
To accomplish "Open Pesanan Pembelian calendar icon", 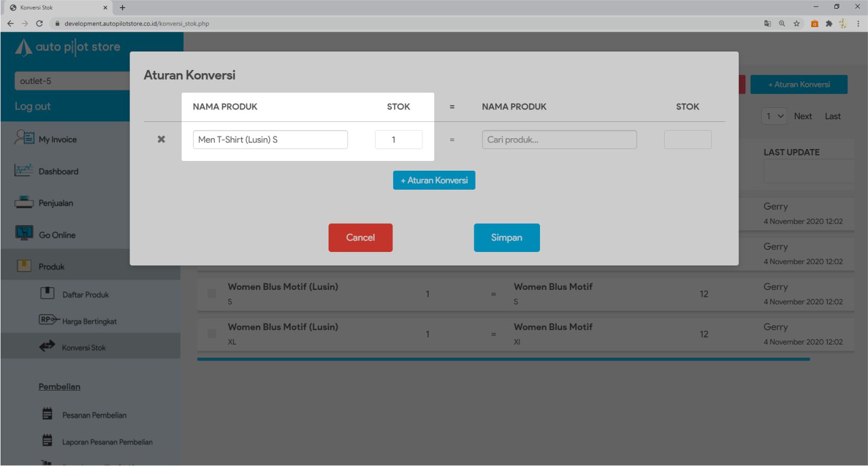I will pyautogui.click(x=48, y=414).
